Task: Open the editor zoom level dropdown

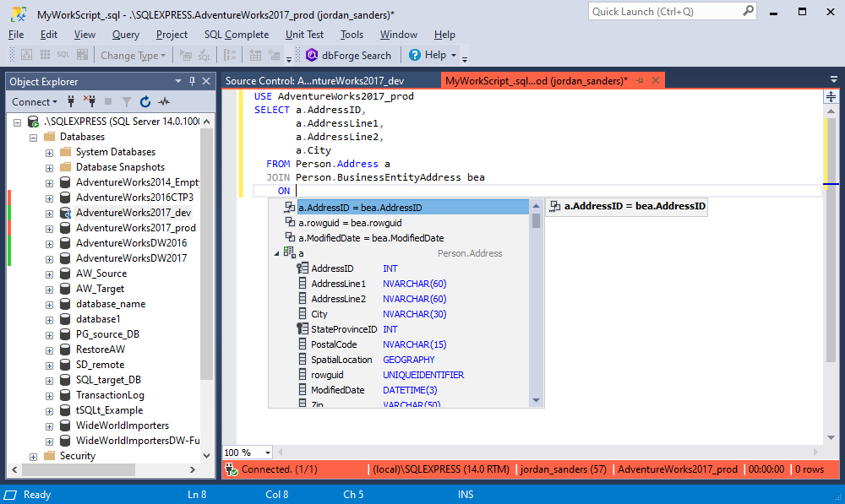Action: pos(267,453)
